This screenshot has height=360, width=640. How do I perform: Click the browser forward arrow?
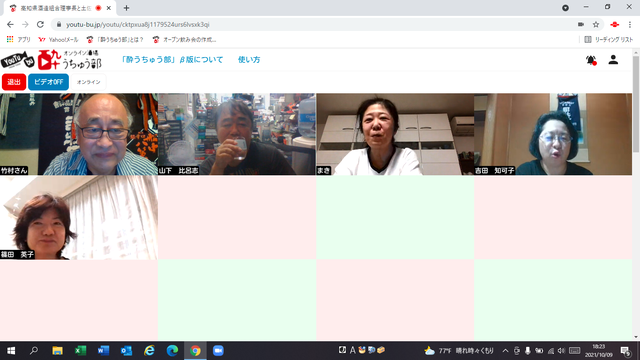(25, 24)
